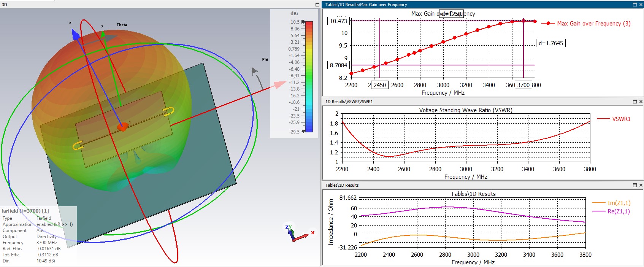Click the Impedance / Ohm axis label
This screenshot has height=267, width=644.
point(330,222)
